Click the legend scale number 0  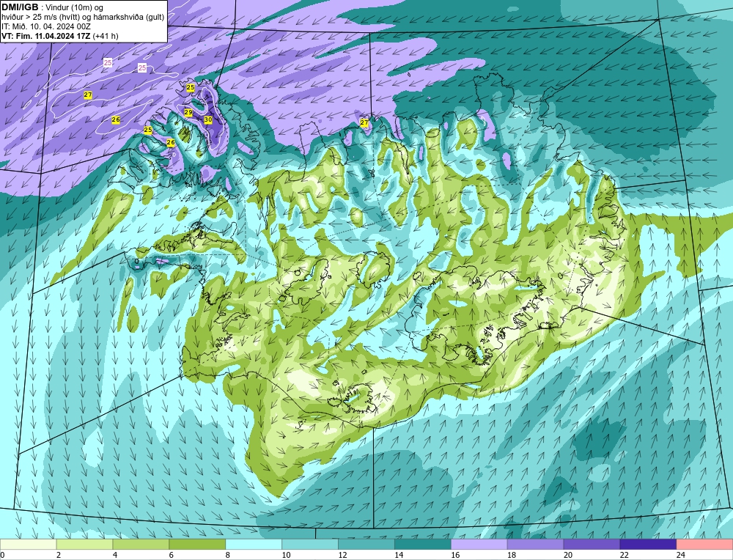(2, 555)
